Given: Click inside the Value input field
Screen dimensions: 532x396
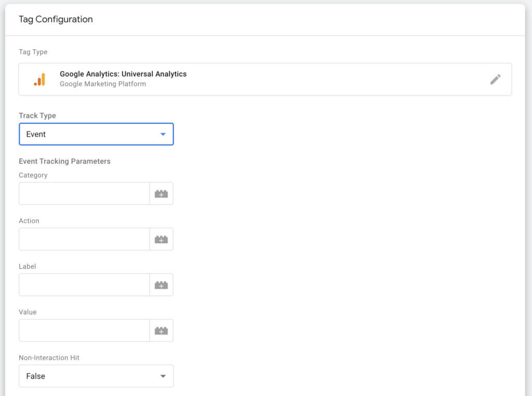Looking at the screenshot, I should (x=83, y=330).
